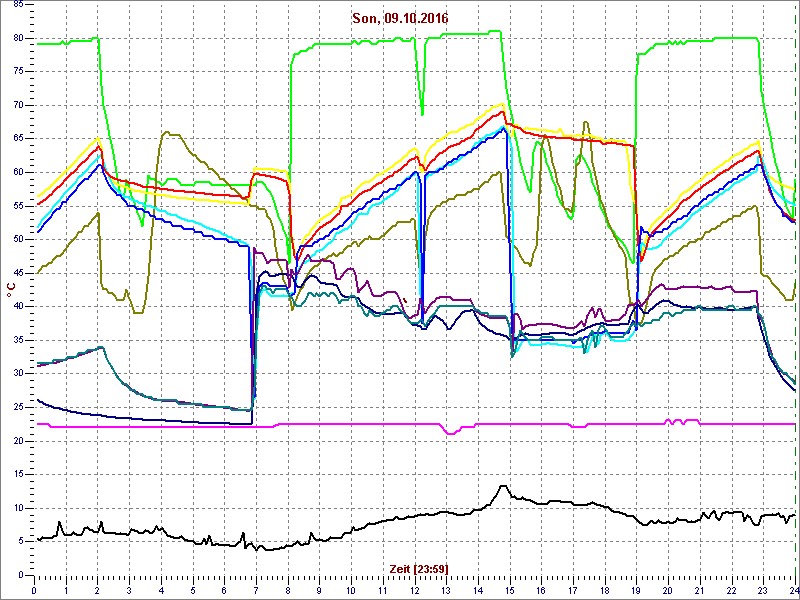The image size is (800, 600).
Task: Select the 25 tick label on temperature axis
Action: (x=17, y=407)
